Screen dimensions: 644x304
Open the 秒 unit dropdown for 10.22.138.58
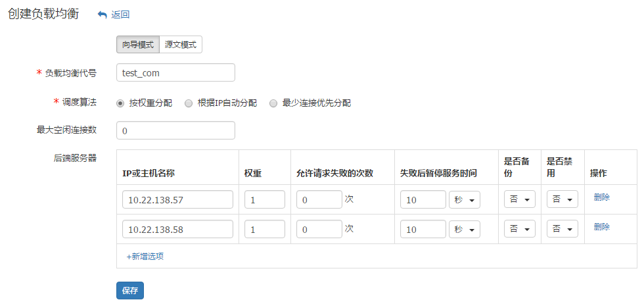click(x=464, y=229)
